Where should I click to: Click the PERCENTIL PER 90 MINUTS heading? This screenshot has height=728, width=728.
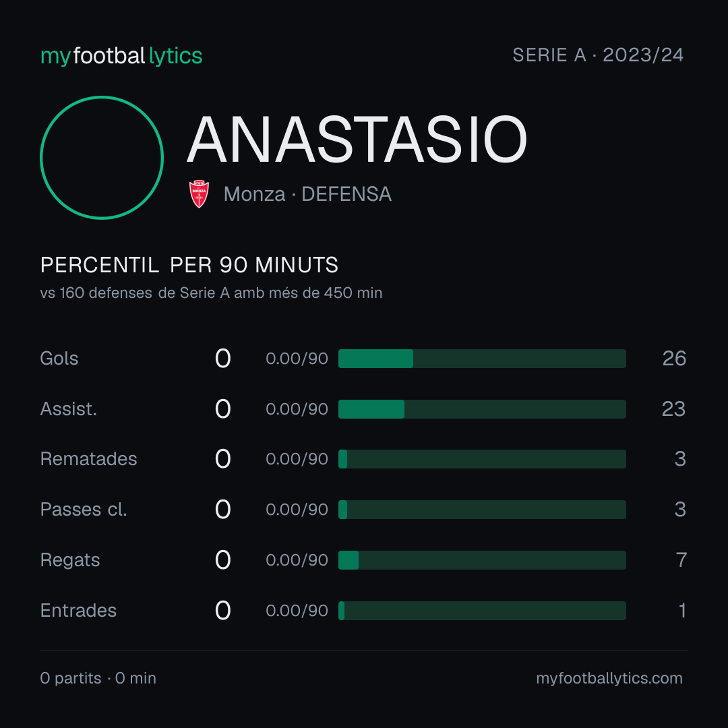189,265
